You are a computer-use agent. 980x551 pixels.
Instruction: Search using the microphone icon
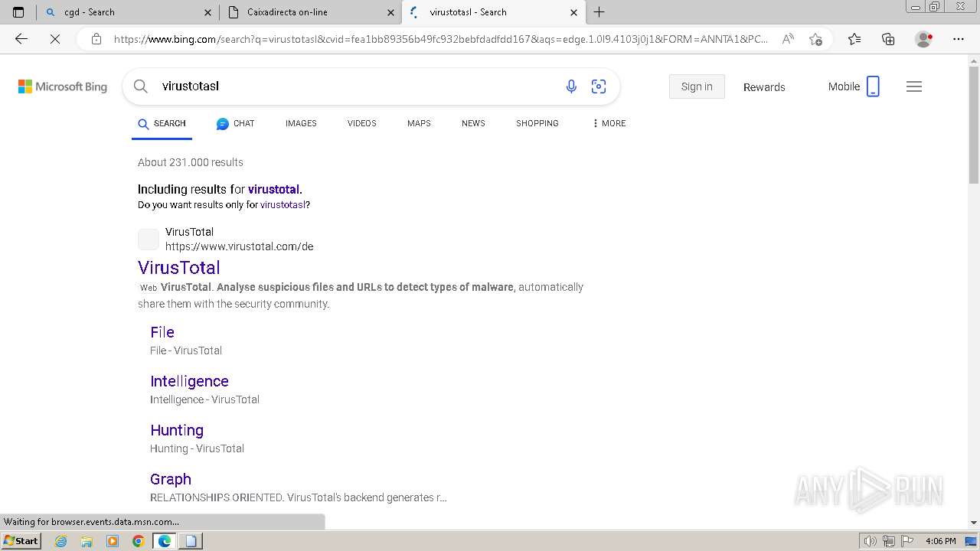coord(571,86)
